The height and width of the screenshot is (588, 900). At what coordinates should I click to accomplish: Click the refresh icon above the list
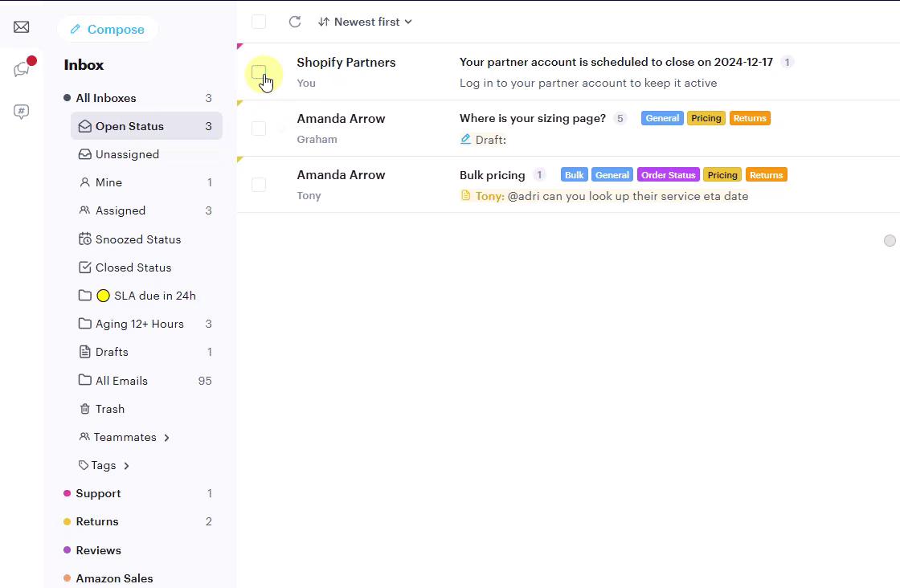(295, 22)
